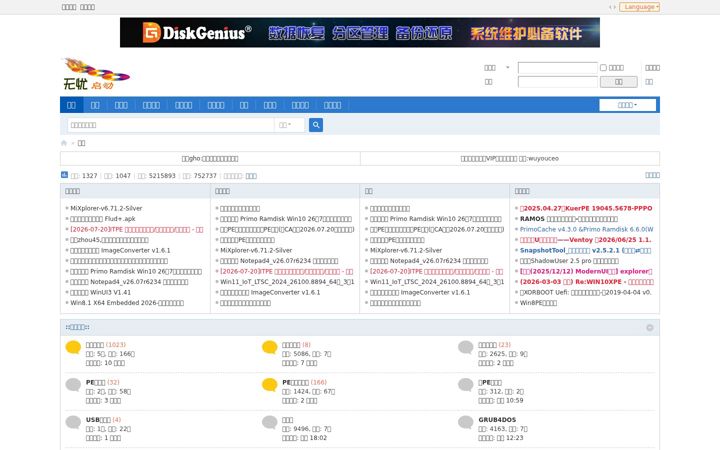Open the SnapshotTool v2.5.2.1 thread
The height and width of the screenshot is (450, 720).
click(x=585, y=250)
